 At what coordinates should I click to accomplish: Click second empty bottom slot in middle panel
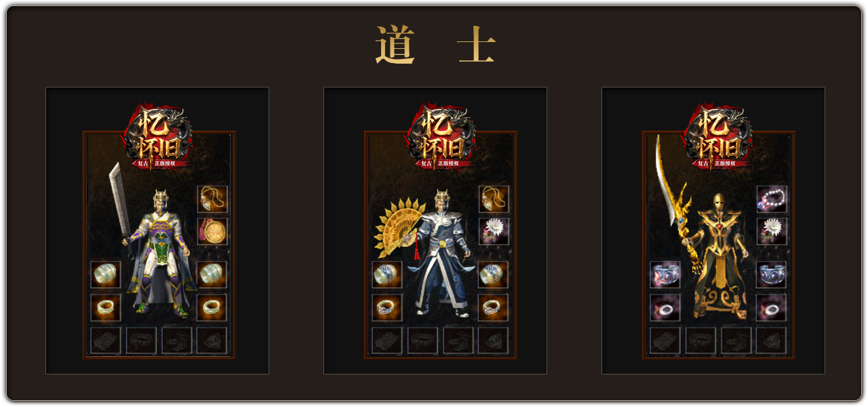(422, 341)
